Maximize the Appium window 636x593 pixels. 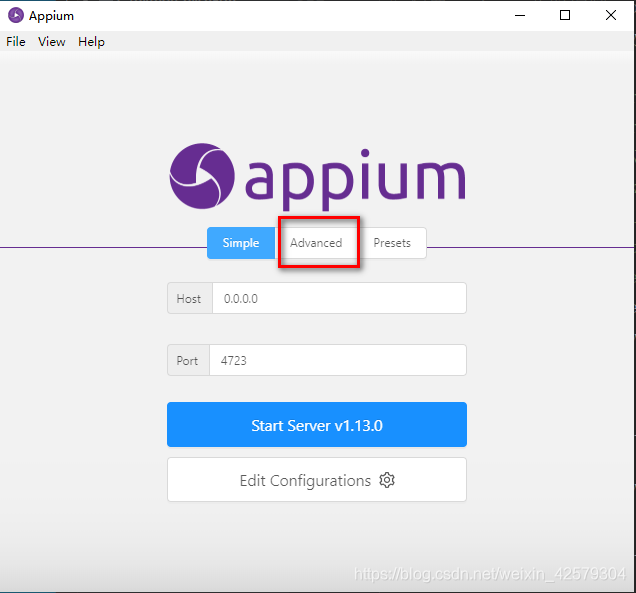click(x=565, y=15)
